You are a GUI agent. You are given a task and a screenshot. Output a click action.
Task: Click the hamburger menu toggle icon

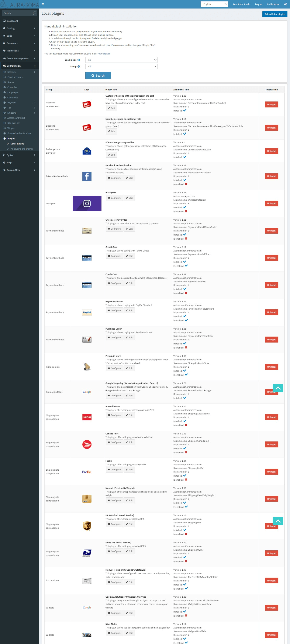[x=43, y=4]
